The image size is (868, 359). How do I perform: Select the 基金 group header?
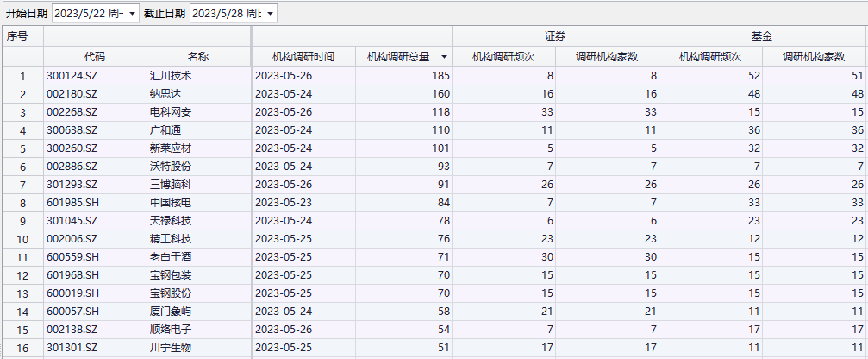[762, 36]
